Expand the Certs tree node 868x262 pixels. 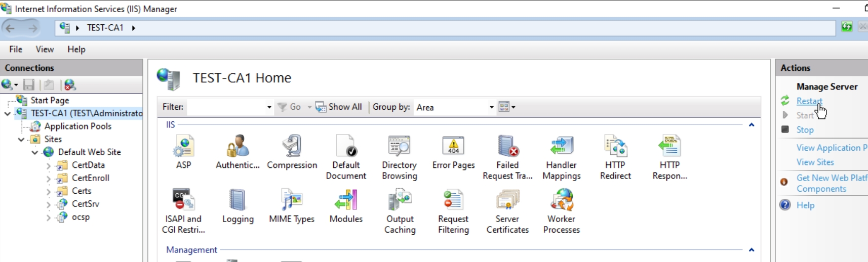[x=49, y=192]
